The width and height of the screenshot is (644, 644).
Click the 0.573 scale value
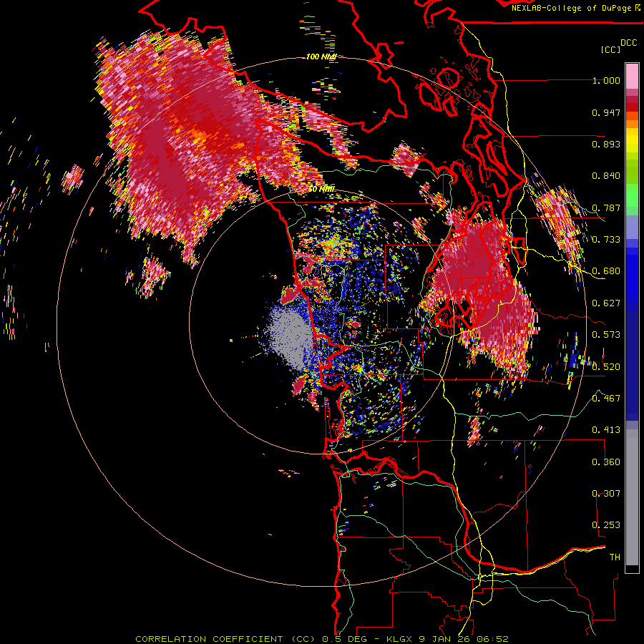[606, 335]
